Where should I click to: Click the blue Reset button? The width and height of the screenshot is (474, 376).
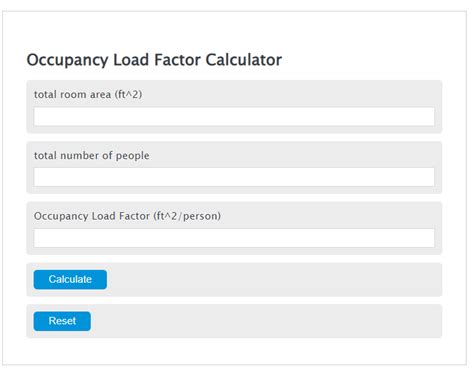[62, 321]
